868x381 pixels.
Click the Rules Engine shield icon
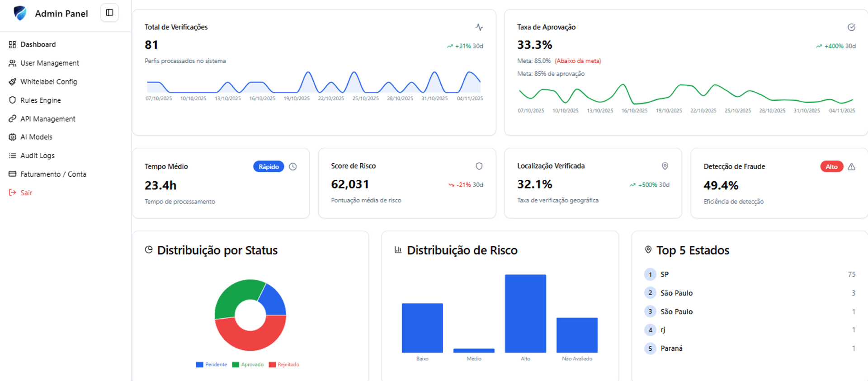(12, 100)
